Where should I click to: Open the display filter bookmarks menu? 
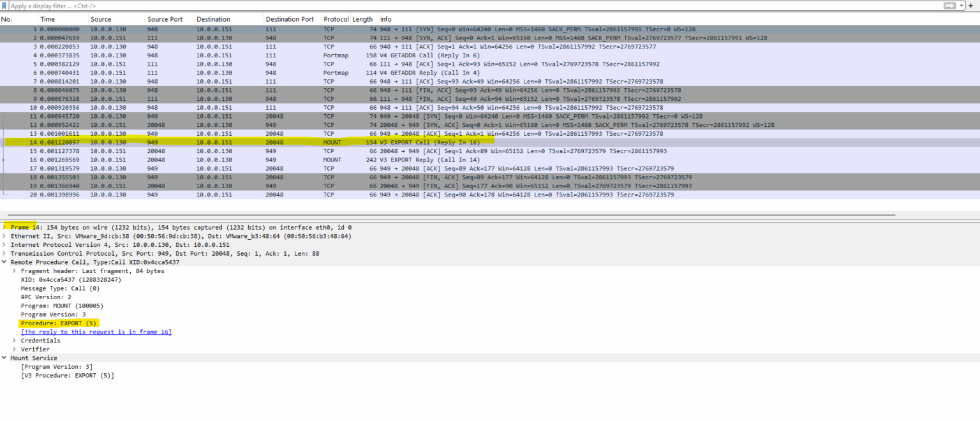pyautogui.click(x=4, y=5)
